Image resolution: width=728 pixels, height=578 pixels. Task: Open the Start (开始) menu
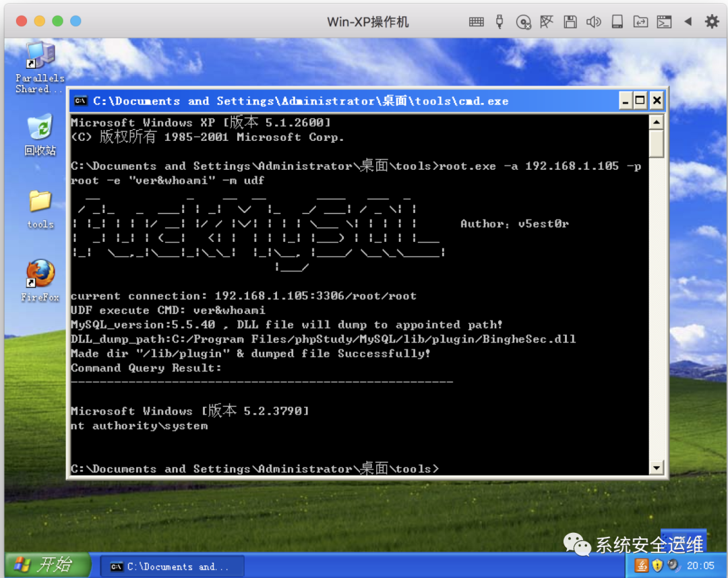[x=47, y=565]
